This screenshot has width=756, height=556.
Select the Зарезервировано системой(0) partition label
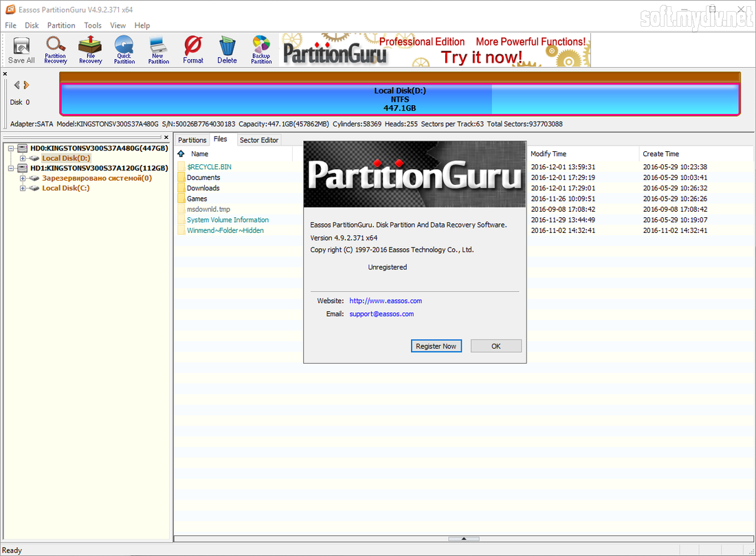tap(97, 178)
